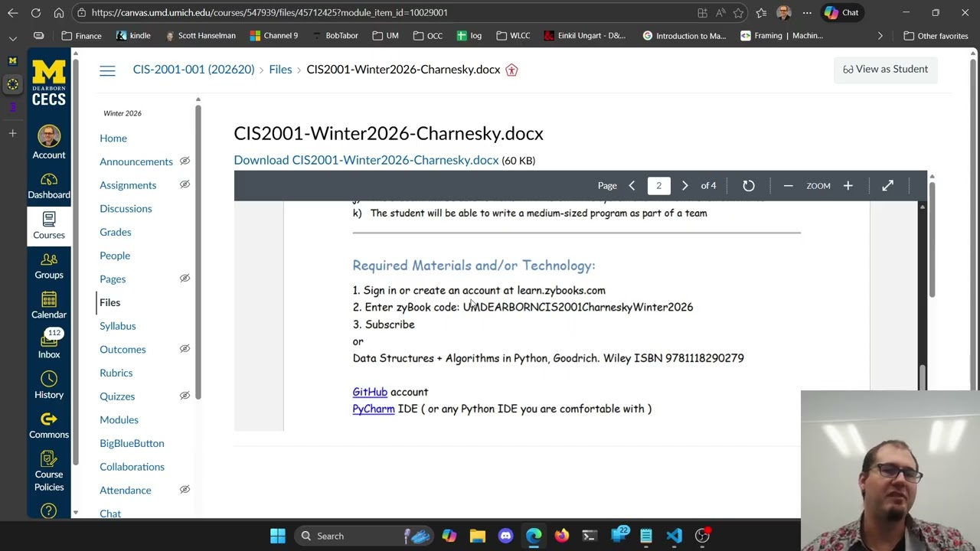The height and width of the screenshot is (551, 980).
Task: Open the WLCC bookmarks folder
Action: (x=513, y=35)
